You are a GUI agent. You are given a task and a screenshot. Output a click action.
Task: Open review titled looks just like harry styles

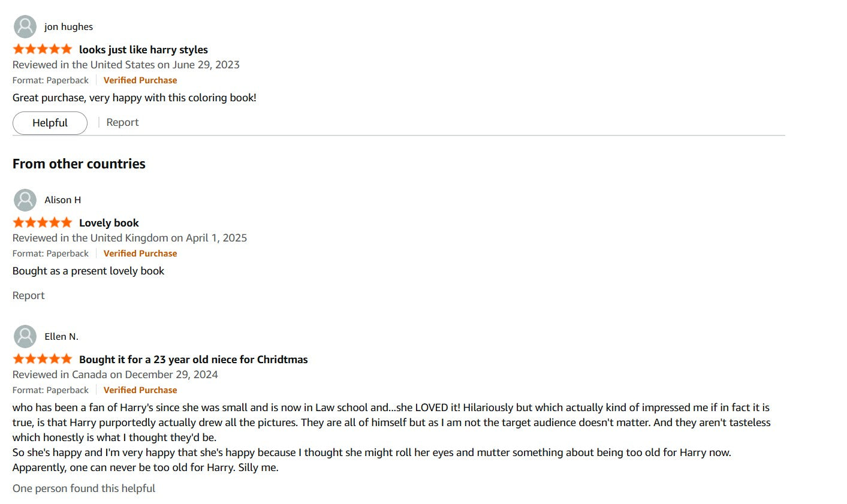143,50
